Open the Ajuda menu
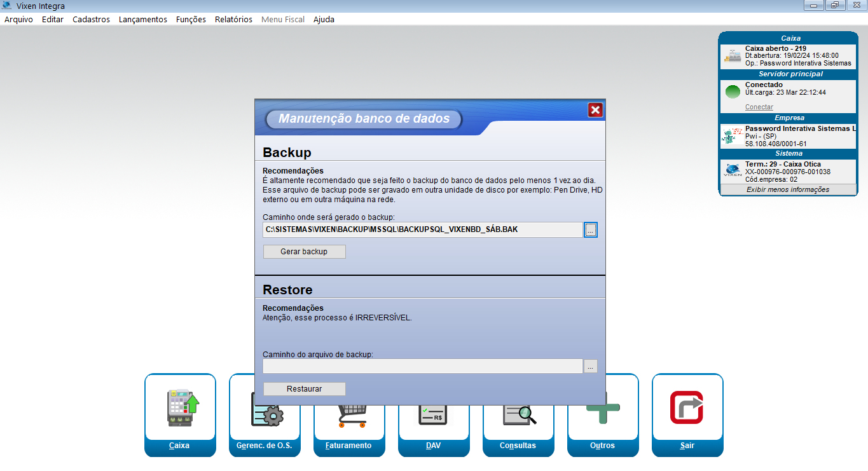 [x=324, y=20]
